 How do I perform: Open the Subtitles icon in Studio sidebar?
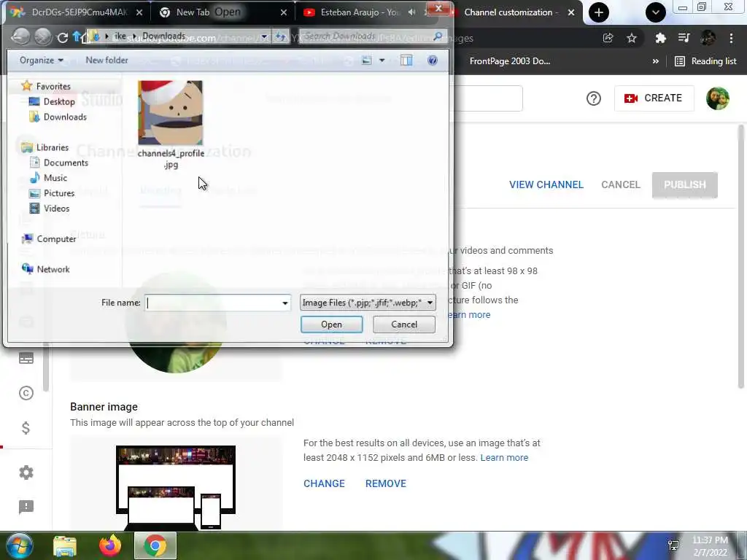(26, 358)
